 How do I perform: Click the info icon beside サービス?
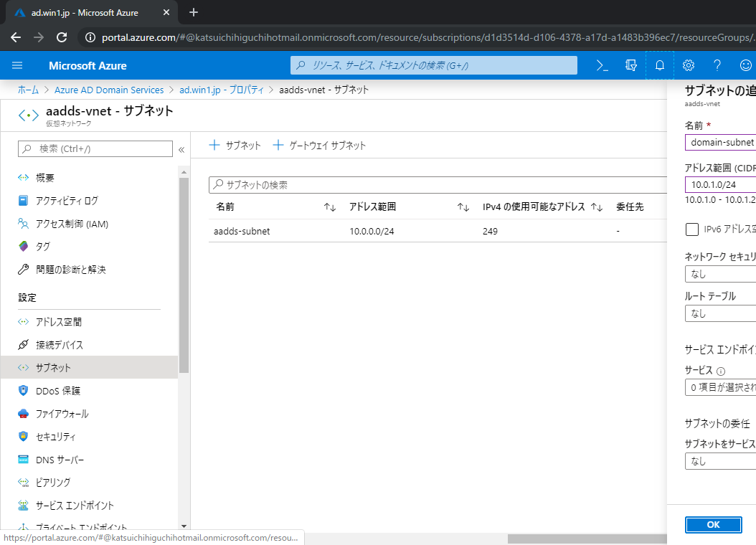tap(721, 371)
